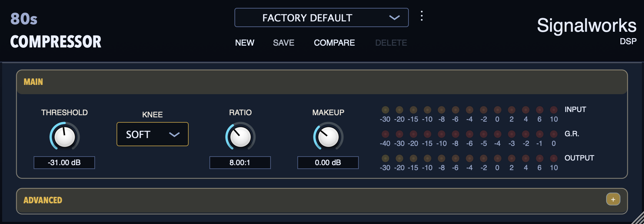Expand the Advanced section with plus icon
Image resolution: width=644 pixels, height=224 pixels.
click(x=613, y=199)
